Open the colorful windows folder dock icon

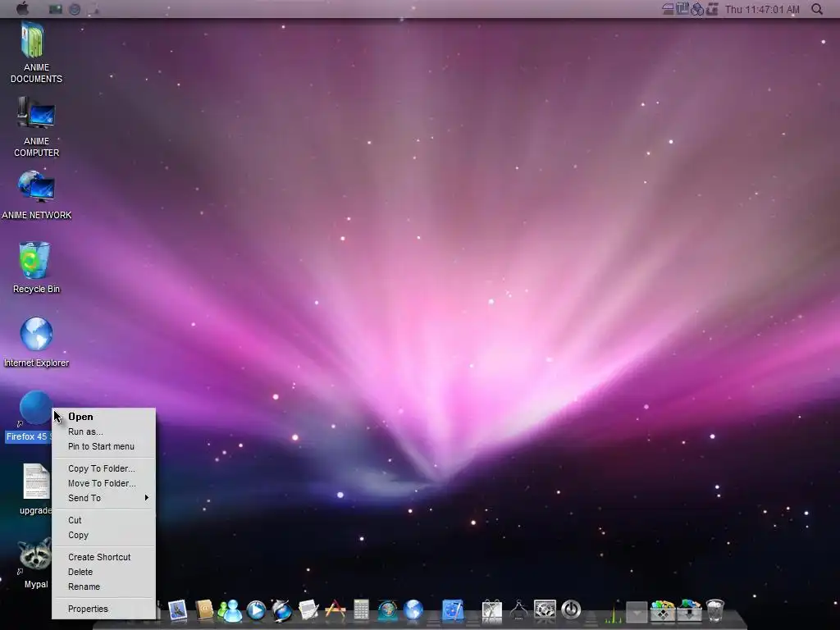point(663,610)
